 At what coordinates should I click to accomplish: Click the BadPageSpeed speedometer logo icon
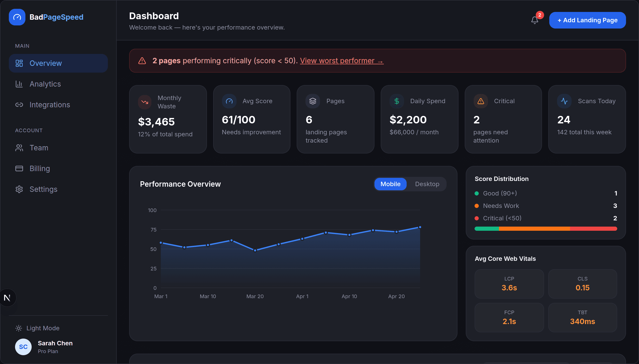pos(17,17)
